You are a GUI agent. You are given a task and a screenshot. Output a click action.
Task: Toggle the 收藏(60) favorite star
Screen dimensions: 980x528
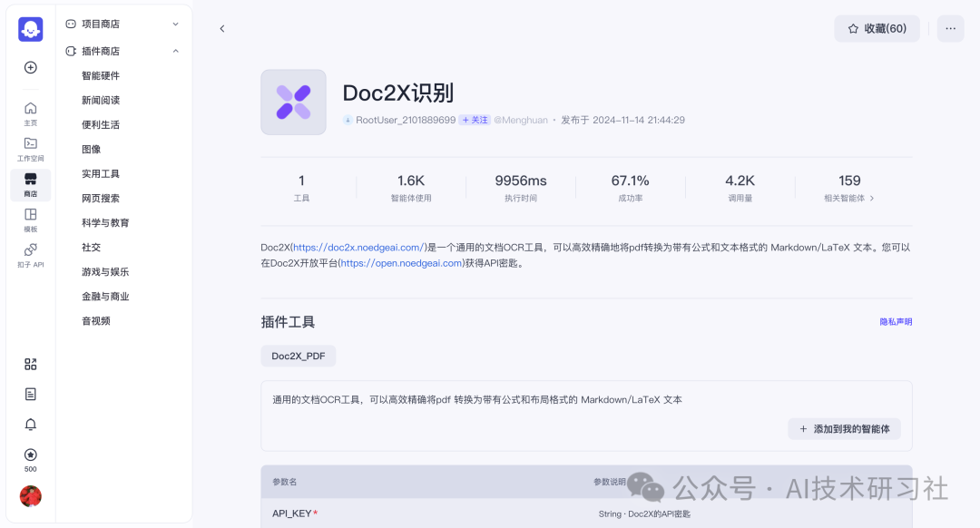[877, 28]
